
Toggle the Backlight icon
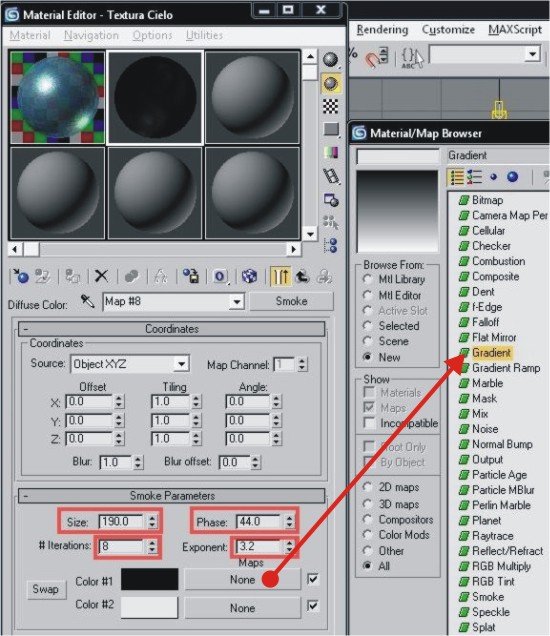click(x=331, y=83)
